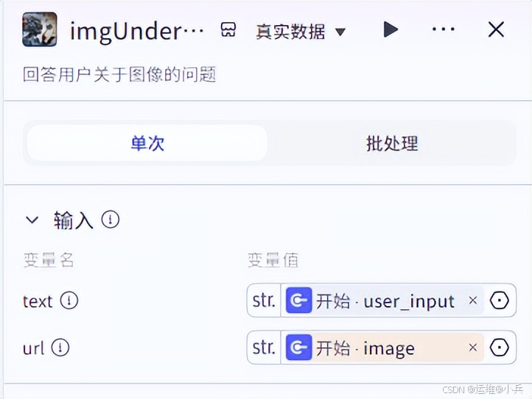The image size is (532, 399).
Task: Run the node with the play button
Action: tap(391, 29)
